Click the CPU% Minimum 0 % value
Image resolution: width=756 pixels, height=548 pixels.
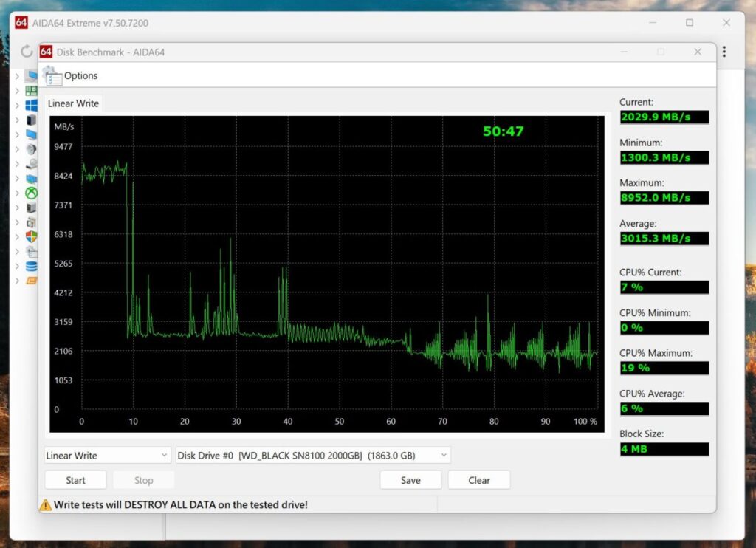point(664,328)
